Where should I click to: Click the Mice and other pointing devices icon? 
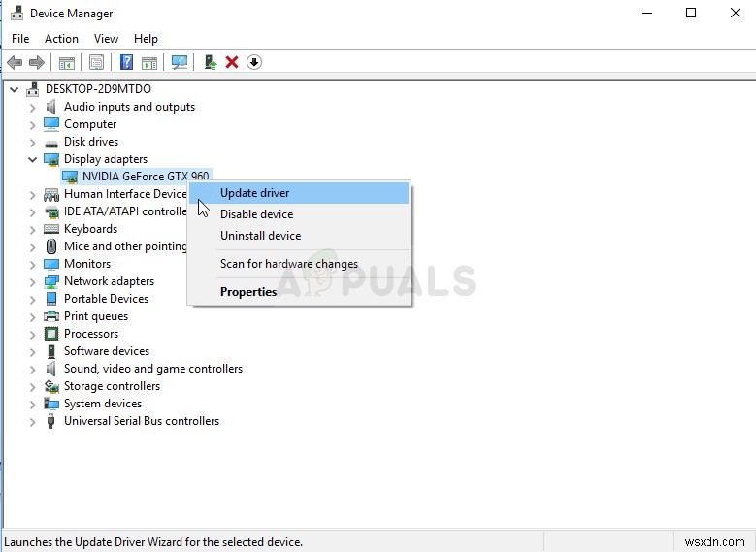(51, 246)
